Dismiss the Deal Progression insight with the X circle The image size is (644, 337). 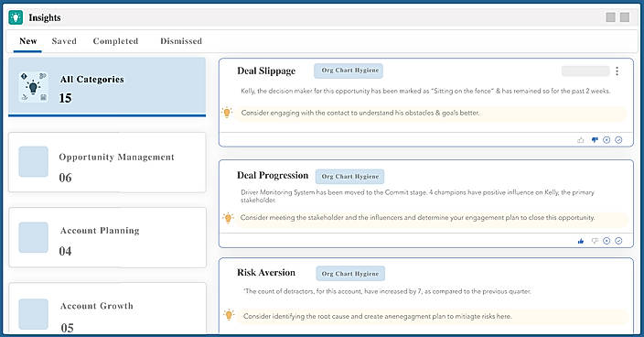click(606, 241)
